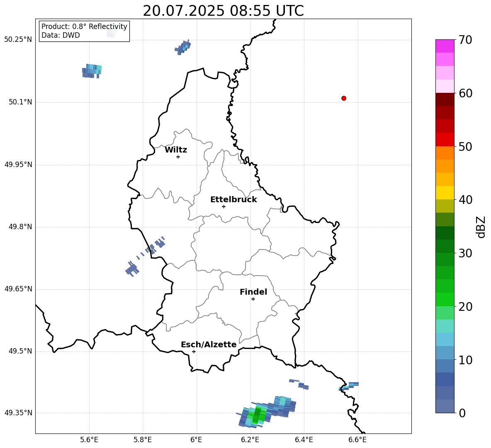Click the 49.5°N latitude label
Viewport: 491px width, 448px height.
pos(20,351)
